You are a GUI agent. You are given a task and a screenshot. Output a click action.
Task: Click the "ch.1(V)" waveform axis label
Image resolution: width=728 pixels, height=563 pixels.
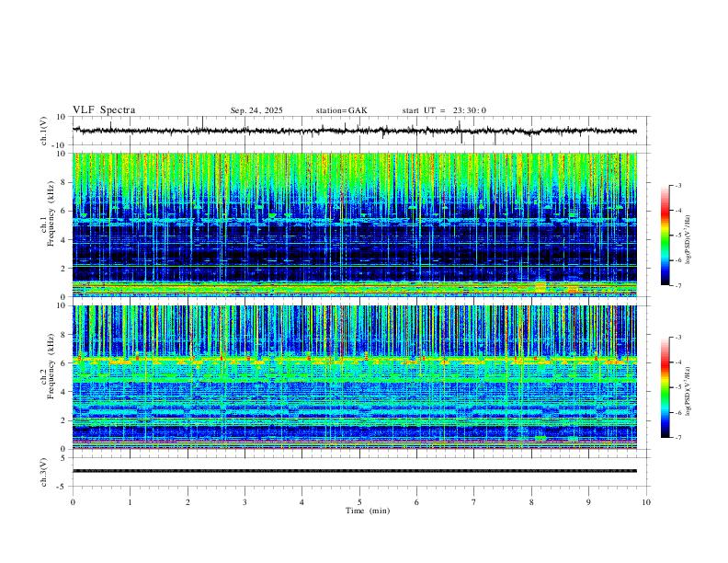tap(44, 131)
